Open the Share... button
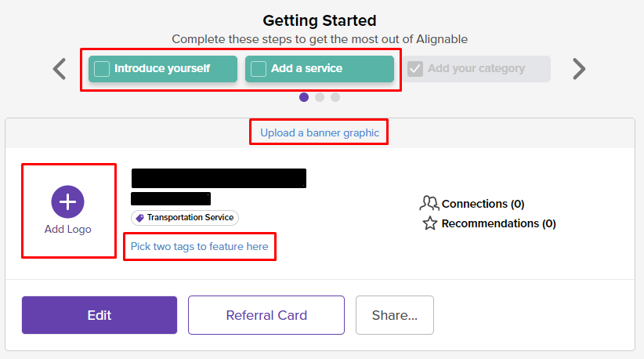The height and width of the screenshot is (359, 644). 395,315
